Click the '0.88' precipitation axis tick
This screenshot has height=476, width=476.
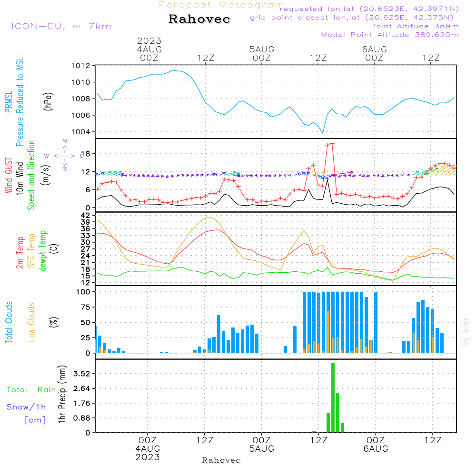[82, 418]
